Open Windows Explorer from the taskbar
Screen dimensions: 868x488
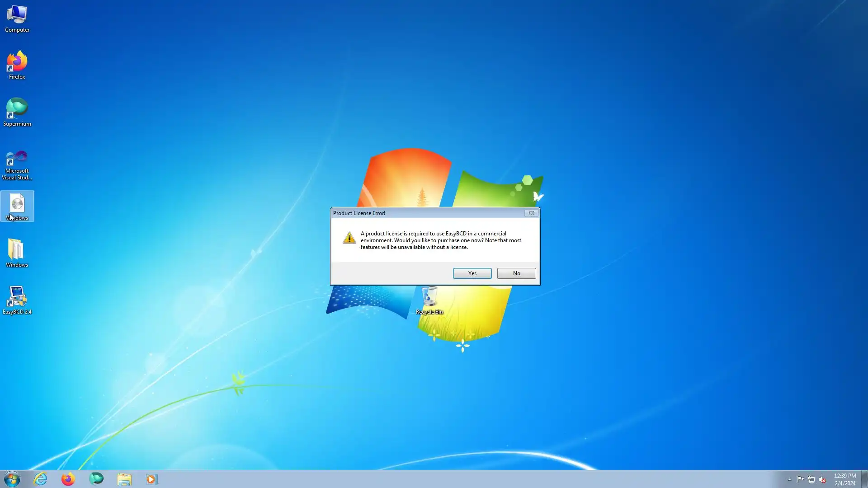point(124,479)
